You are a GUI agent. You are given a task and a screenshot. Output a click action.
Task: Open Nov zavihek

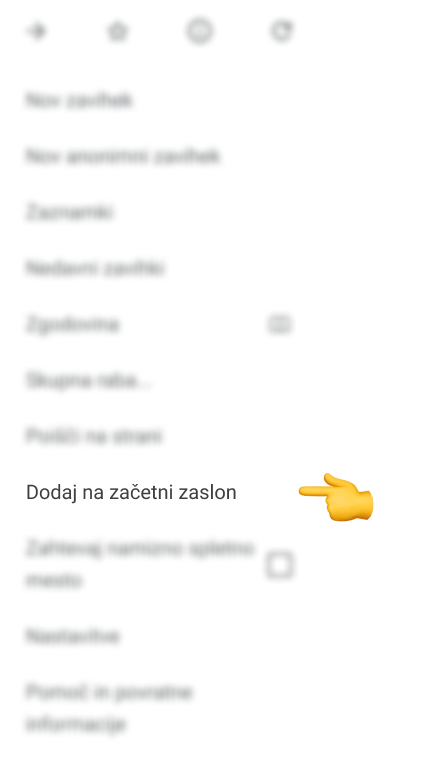[x=79, y=100]
